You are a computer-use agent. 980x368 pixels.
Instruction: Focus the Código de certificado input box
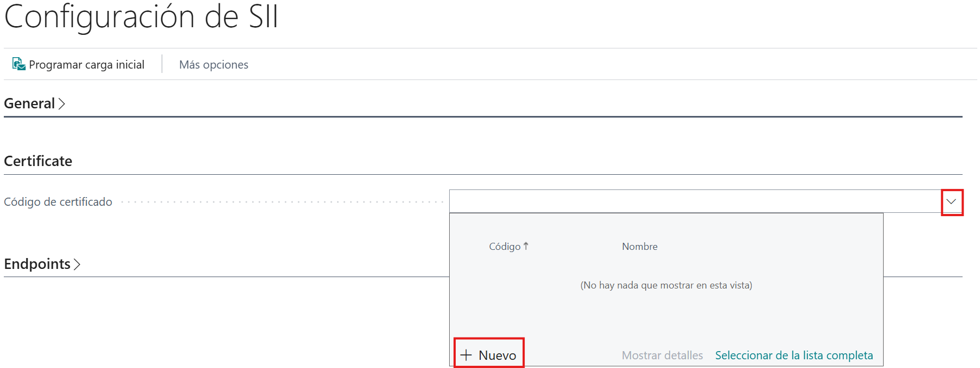point(694,201)
